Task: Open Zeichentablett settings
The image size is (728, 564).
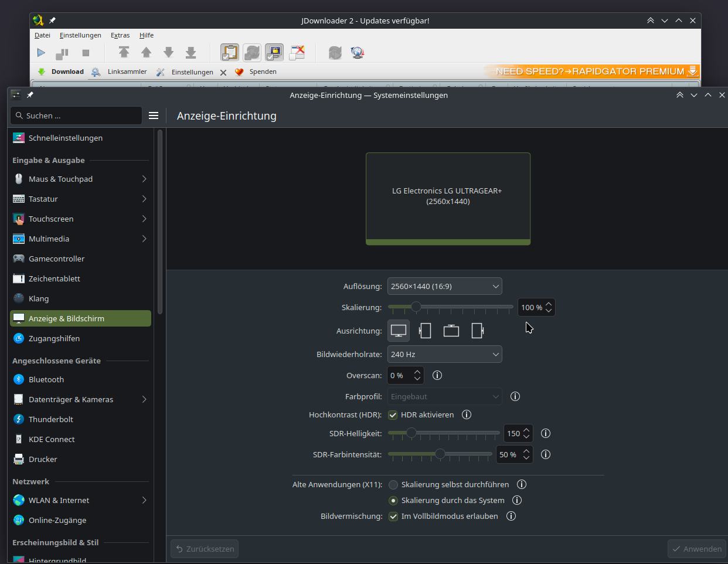Action: pos(80,278)
